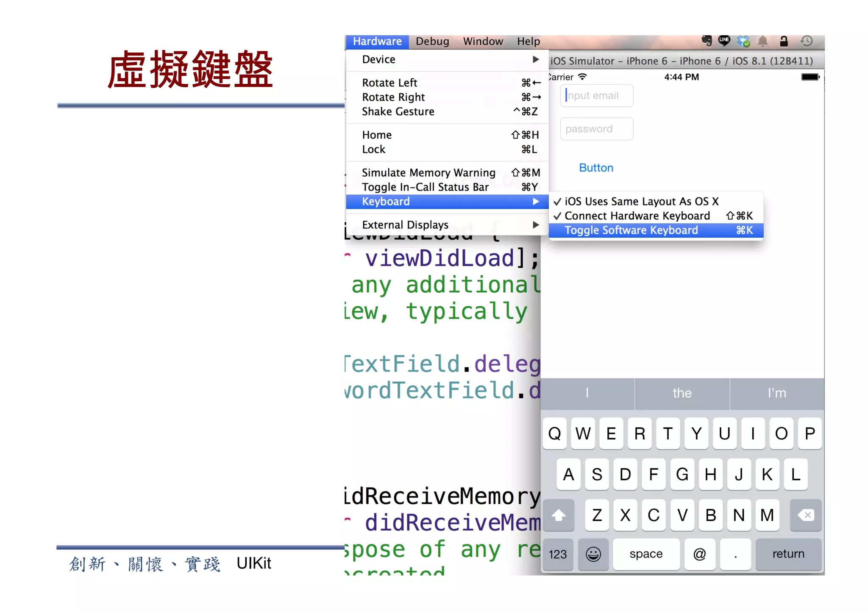Tap the period key
Viewport: 868px width, 613px height.
click(736, 554)
